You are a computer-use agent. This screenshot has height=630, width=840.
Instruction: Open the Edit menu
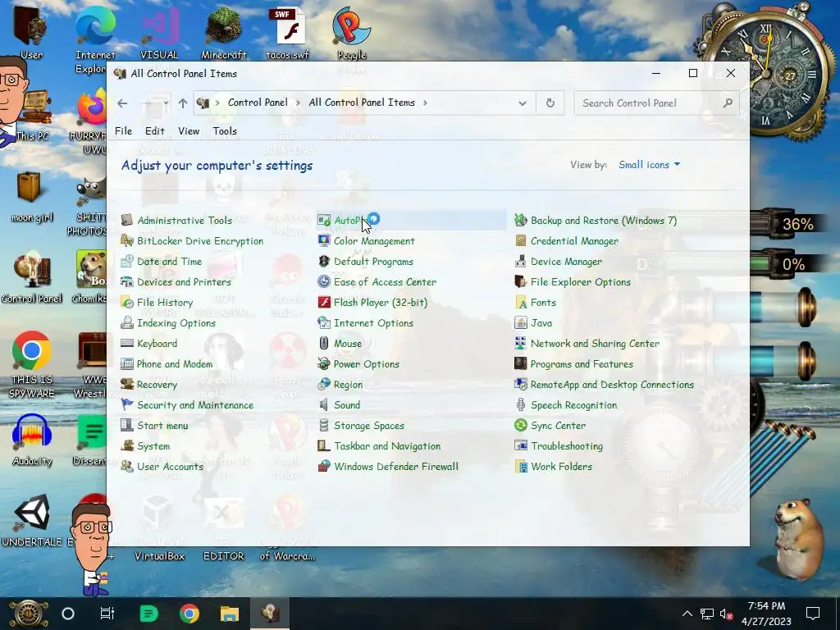tap(155, 130)
